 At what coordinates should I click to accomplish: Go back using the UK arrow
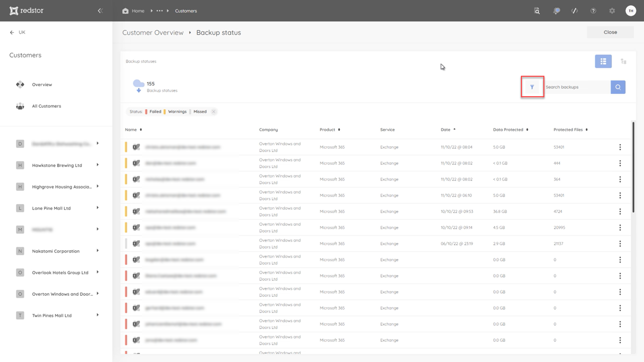click(12, 32)
